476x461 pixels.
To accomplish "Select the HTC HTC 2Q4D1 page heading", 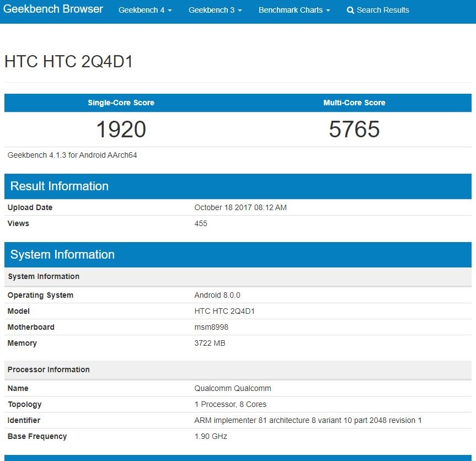I will pyautogui.click(x=69, y=62).
